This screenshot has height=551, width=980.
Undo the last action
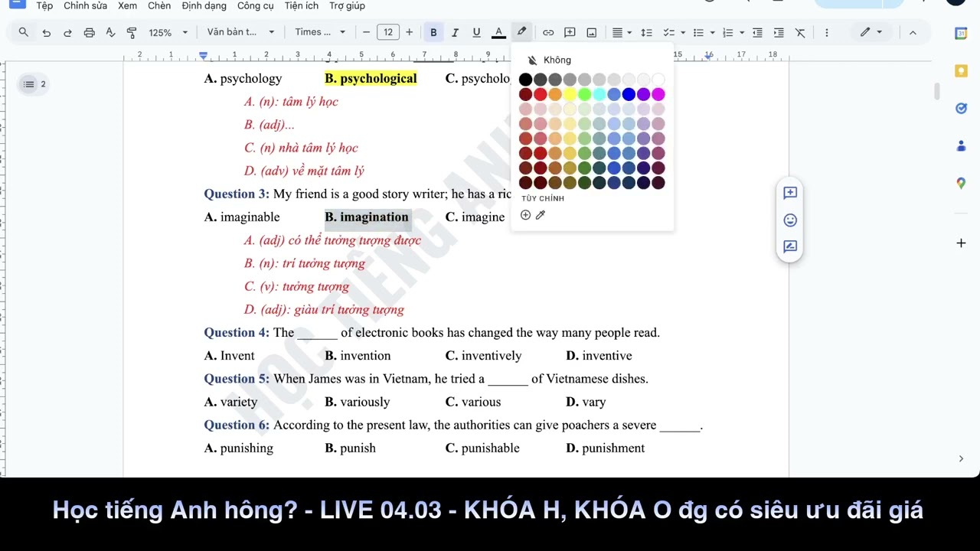click(x=47, y=32)
